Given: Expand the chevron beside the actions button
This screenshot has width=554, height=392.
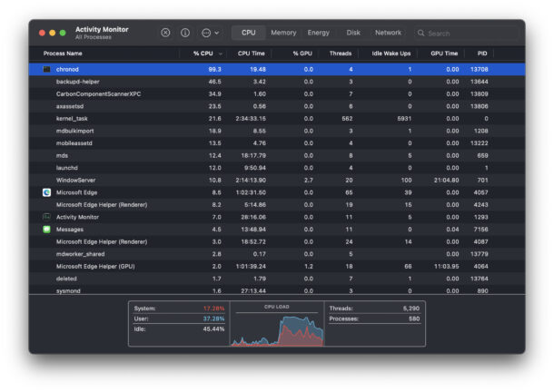Looking at the screenshot, I should (216, 33).
